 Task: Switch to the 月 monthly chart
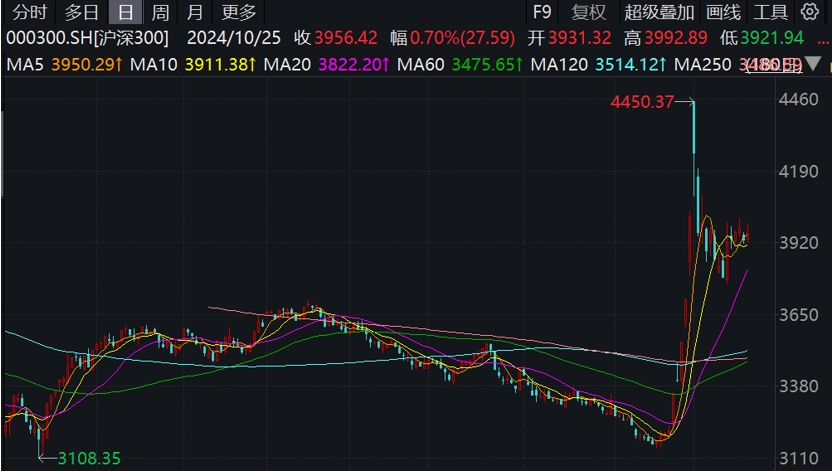click(x=195, y=12)
